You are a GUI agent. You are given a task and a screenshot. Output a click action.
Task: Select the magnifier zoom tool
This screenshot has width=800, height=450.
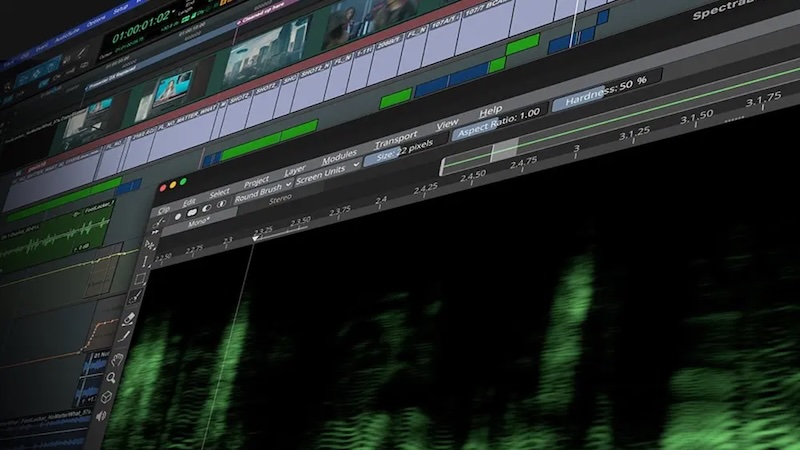[111, 378]
